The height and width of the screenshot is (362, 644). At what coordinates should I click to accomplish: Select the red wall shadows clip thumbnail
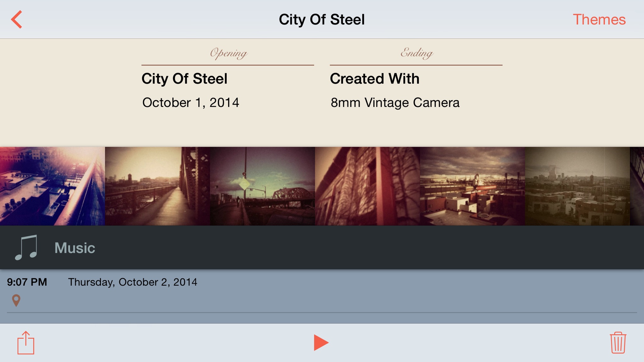367,186
